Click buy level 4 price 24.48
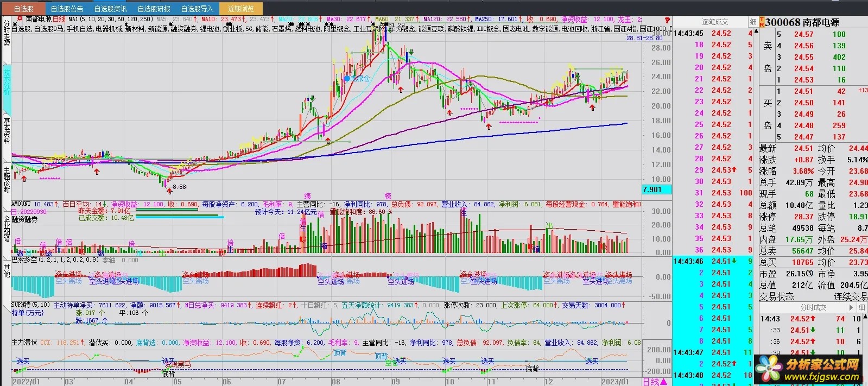The height and width of the screenshot is (386, 868). 803,125
